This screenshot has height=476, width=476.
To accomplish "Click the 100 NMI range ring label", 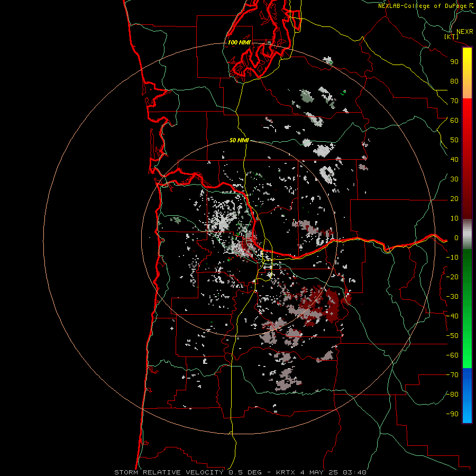I will tap(239, 42).
